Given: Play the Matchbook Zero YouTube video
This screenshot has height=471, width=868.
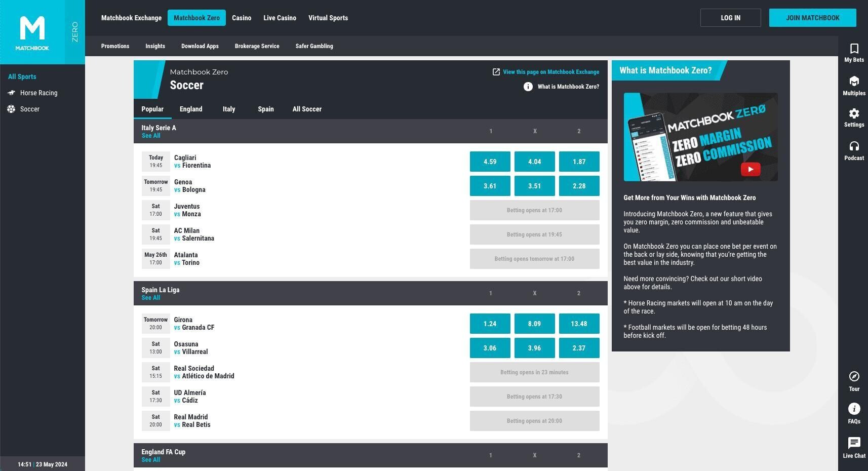Looking at the screenshot, I should pos(751,169).
